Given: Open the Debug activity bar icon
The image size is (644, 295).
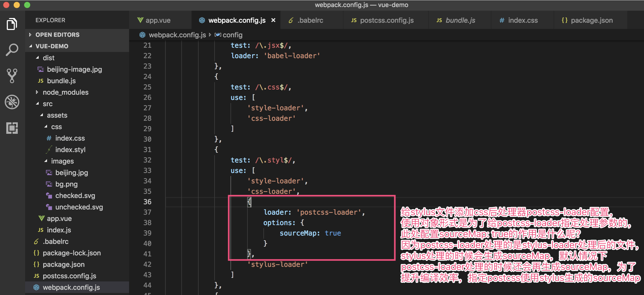Looking at the screenshot, I should click(x=12, y=102).
